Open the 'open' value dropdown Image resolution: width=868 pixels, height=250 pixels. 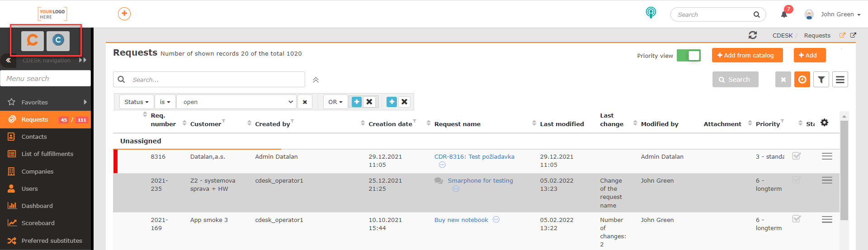(x=236, y=102)
